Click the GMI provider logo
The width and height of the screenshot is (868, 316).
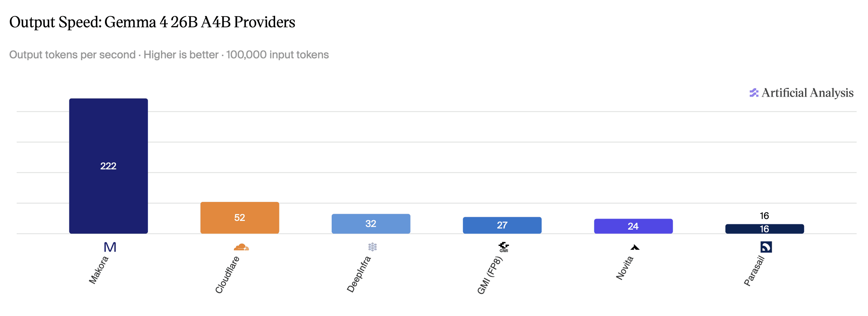tap(503, 247)
